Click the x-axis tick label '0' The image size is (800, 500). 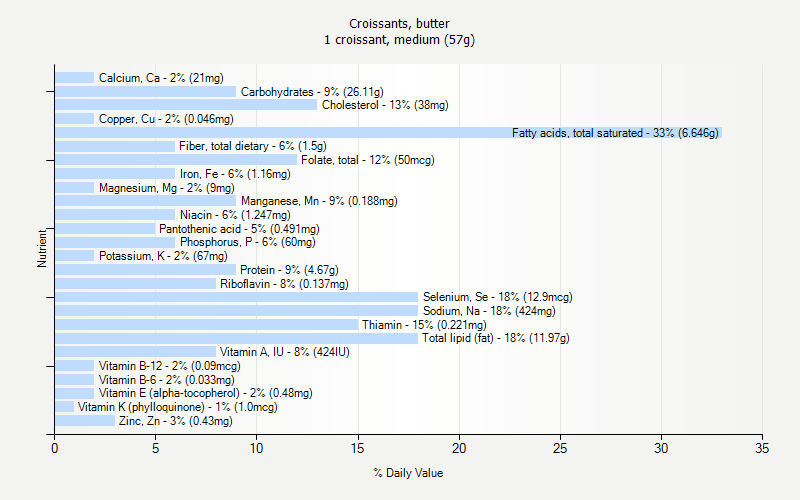tap(55, 448)
